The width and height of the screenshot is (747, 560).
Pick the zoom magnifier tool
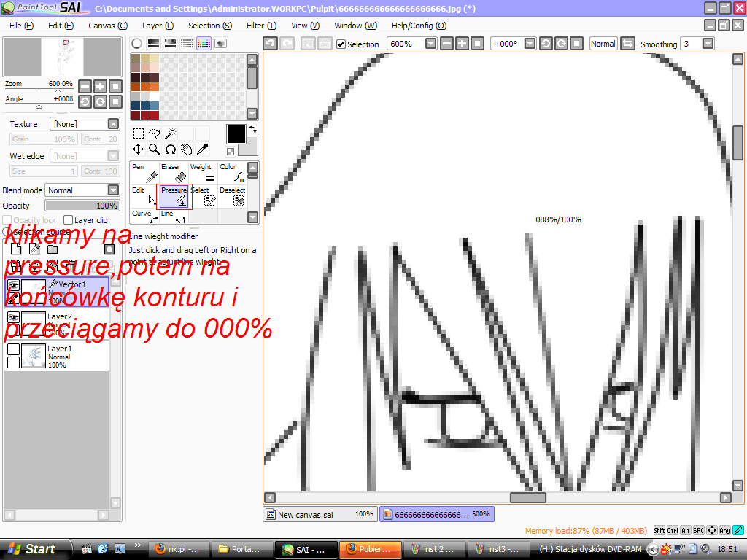tap(155, 149)
